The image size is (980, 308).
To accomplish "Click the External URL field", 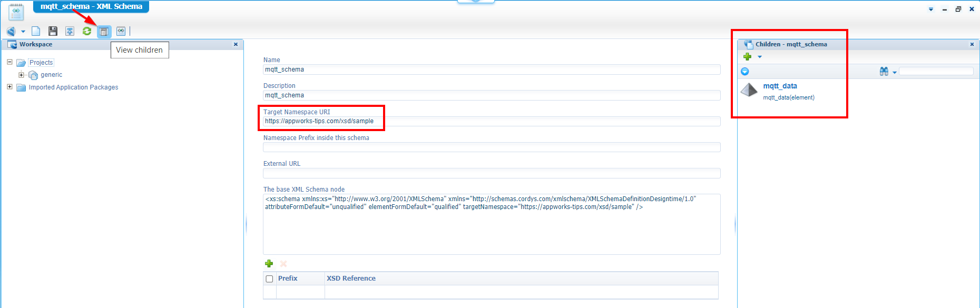I will click(x=492, y=173).
